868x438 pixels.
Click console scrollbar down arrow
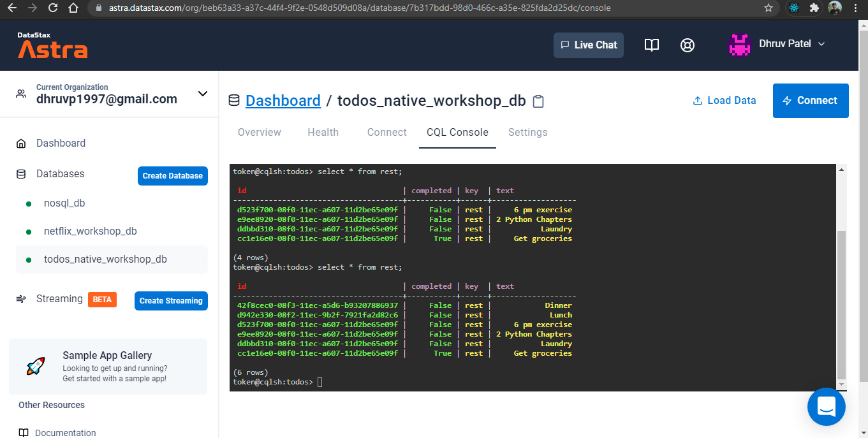point(841,385)
